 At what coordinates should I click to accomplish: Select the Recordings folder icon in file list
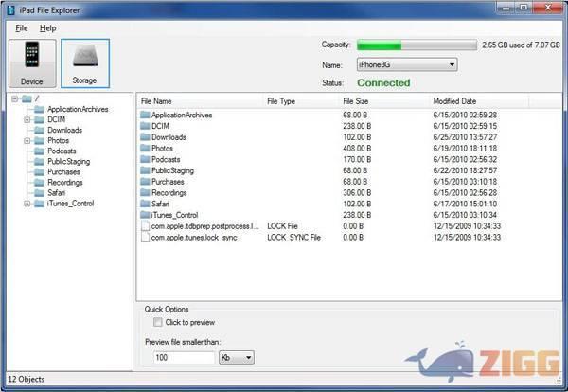[145, 192]
